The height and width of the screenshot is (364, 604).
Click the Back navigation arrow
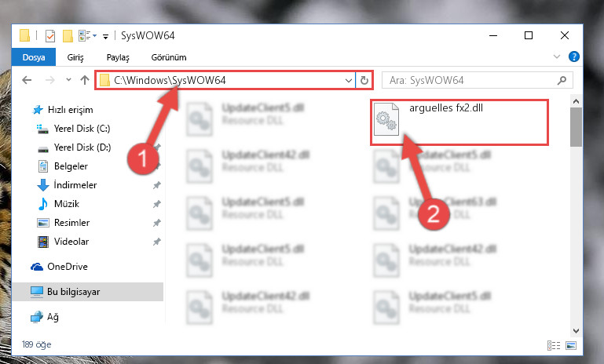click(27, 81)
